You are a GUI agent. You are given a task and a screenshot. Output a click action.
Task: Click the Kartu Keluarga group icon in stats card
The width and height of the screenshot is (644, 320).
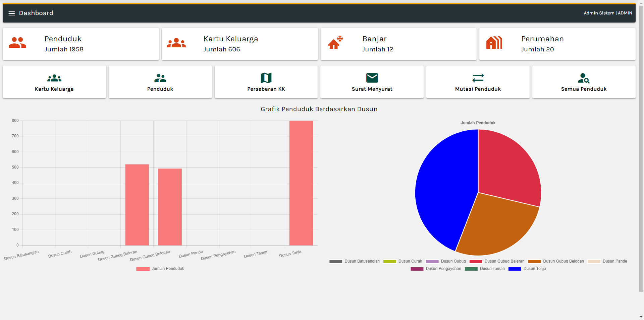[176, 43]
